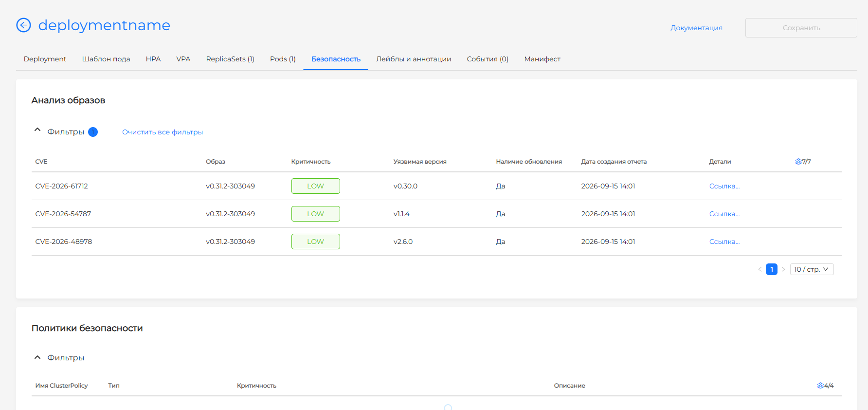Open the 10 / стр. page size dropdown
This screenshot has height=410, width=868.
tap(812, 269)
